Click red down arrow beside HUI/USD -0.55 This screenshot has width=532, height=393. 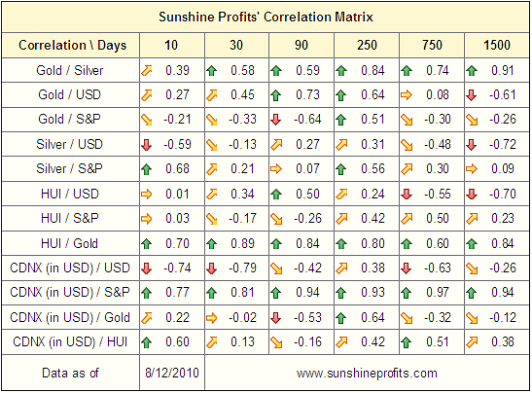407,195
